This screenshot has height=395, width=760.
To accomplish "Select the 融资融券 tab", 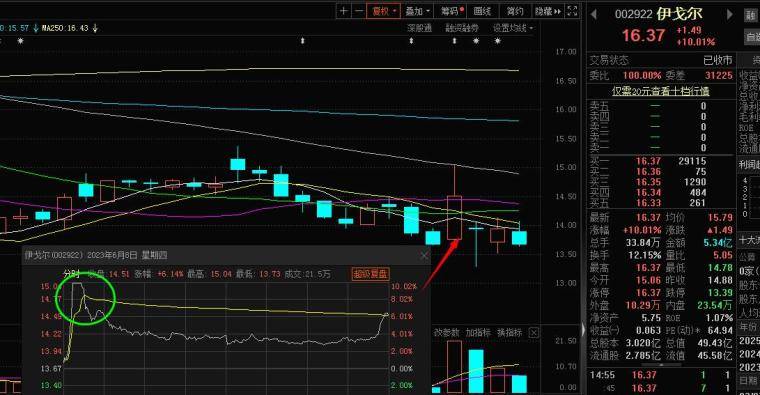I will pos(462,28).
